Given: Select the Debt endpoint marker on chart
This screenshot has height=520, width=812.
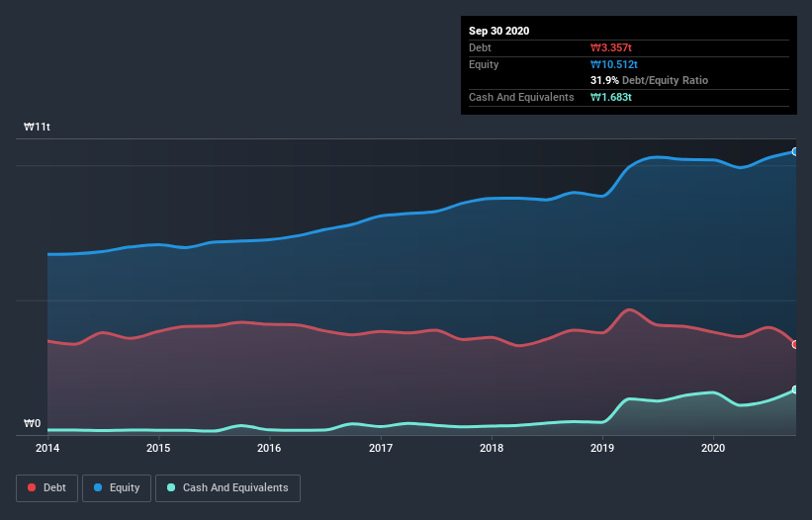Looking at the screenshot, I should [795, 344].
